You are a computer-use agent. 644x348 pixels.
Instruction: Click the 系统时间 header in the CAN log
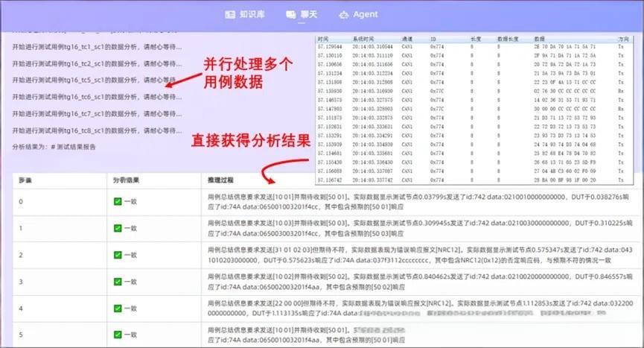click(363, 39)
